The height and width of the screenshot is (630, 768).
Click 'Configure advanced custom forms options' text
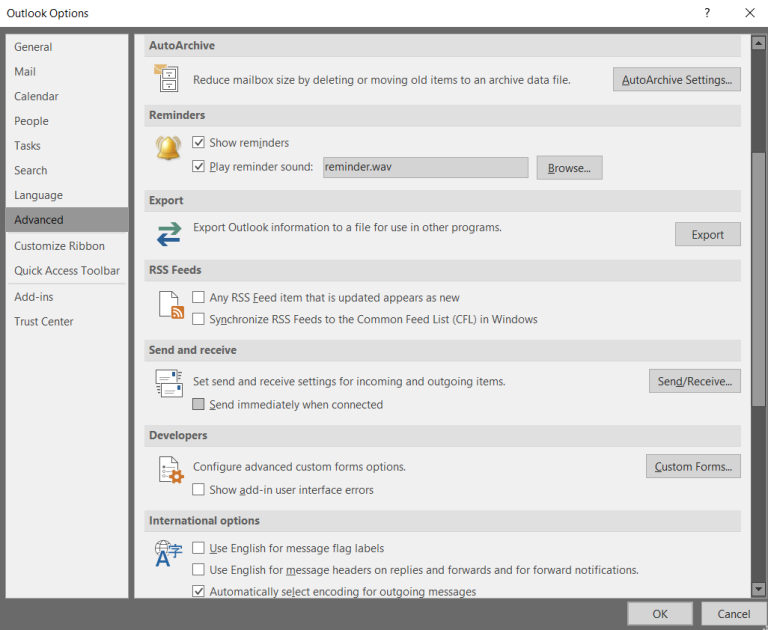(x=299, y=466)
